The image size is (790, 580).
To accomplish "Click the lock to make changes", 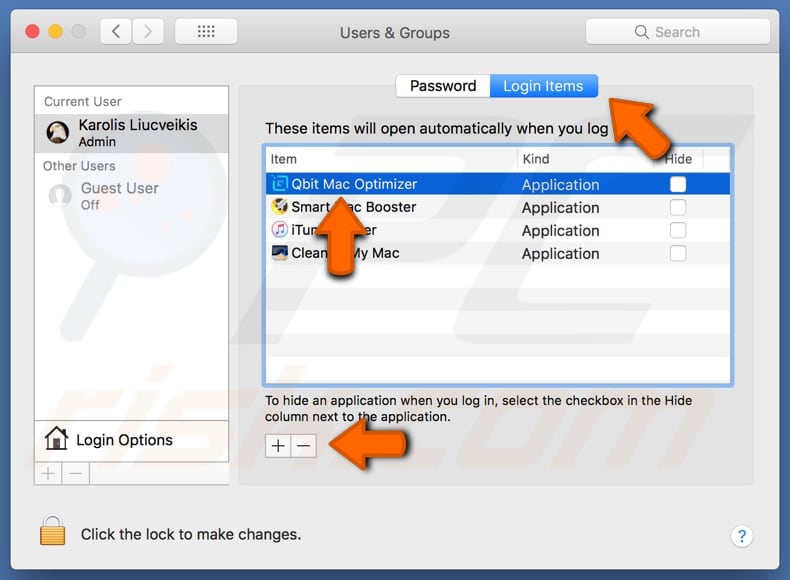I will coord(53,531).
